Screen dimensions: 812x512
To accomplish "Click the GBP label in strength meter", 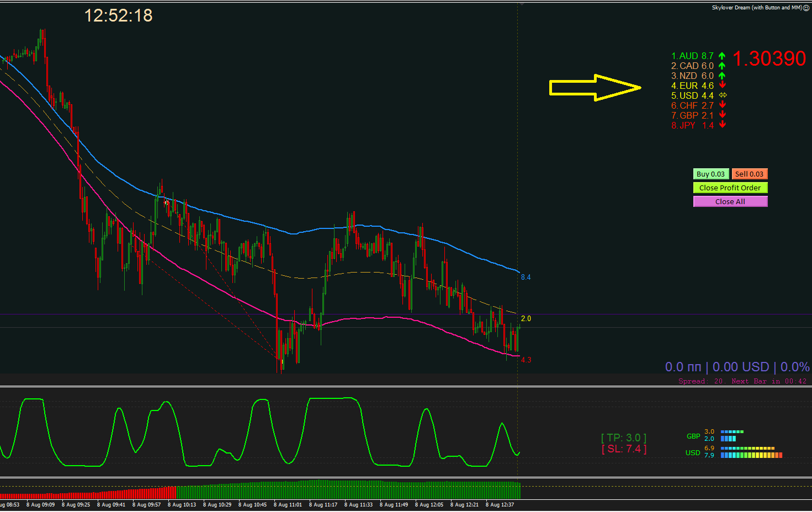I will coord(693,436).
